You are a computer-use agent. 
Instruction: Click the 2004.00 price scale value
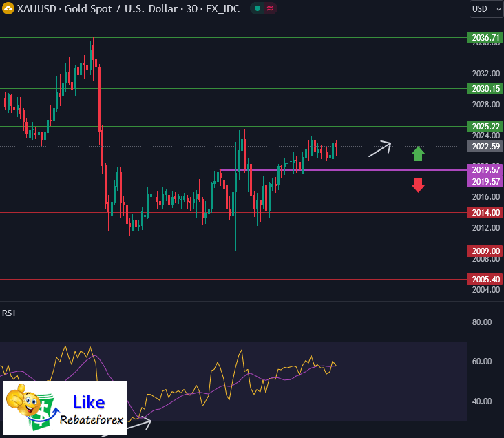tap(485, 290)
